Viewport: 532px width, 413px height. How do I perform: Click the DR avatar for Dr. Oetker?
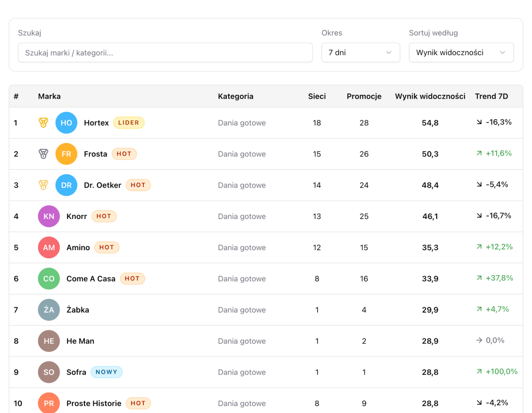66,185
